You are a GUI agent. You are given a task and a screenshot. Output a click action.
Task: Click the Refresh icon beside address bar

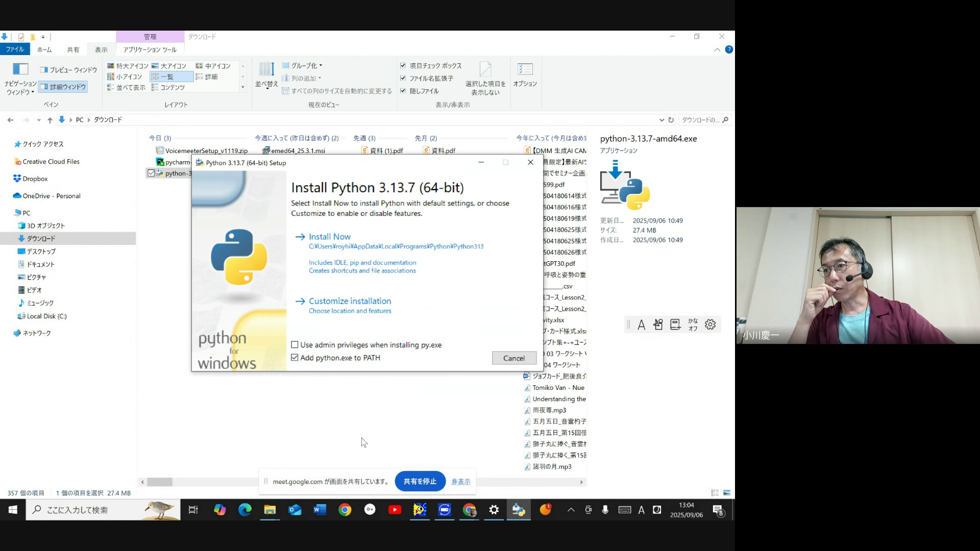[671, 120]
